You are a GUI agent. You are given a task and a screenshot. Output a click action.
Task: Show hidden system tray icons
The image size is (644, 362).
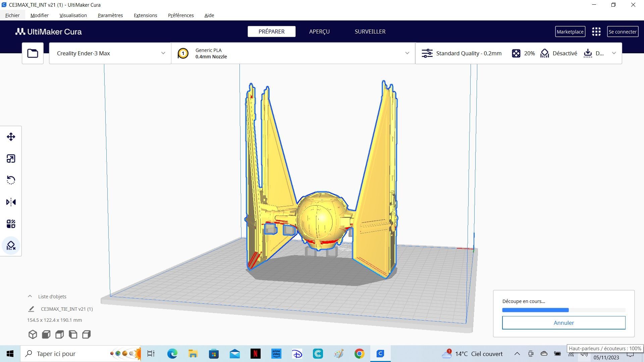(x=517, y=354)
